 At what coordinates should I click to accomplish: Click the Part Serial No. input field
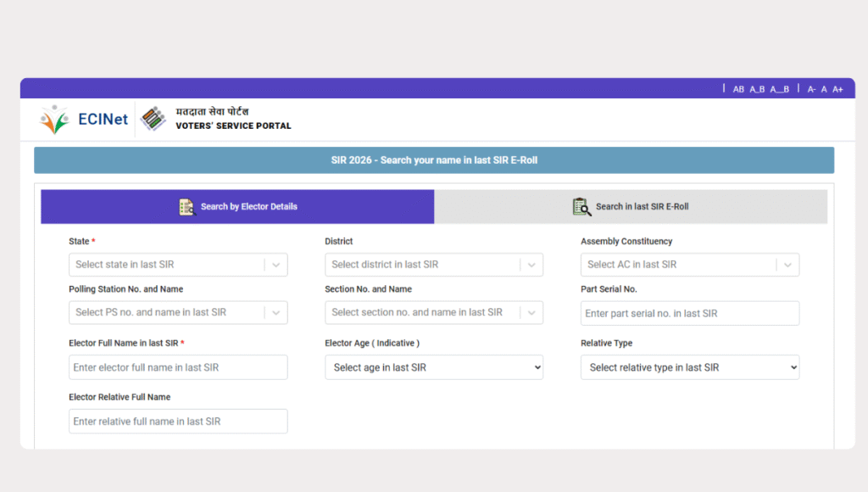coord(689,313)
